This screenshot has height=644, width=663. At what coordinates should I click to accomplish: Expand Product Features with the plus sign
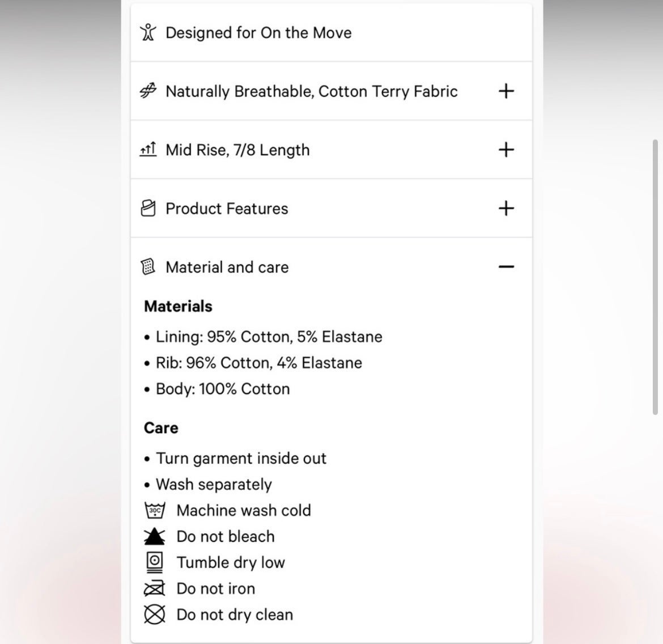(x=506, y=208)
